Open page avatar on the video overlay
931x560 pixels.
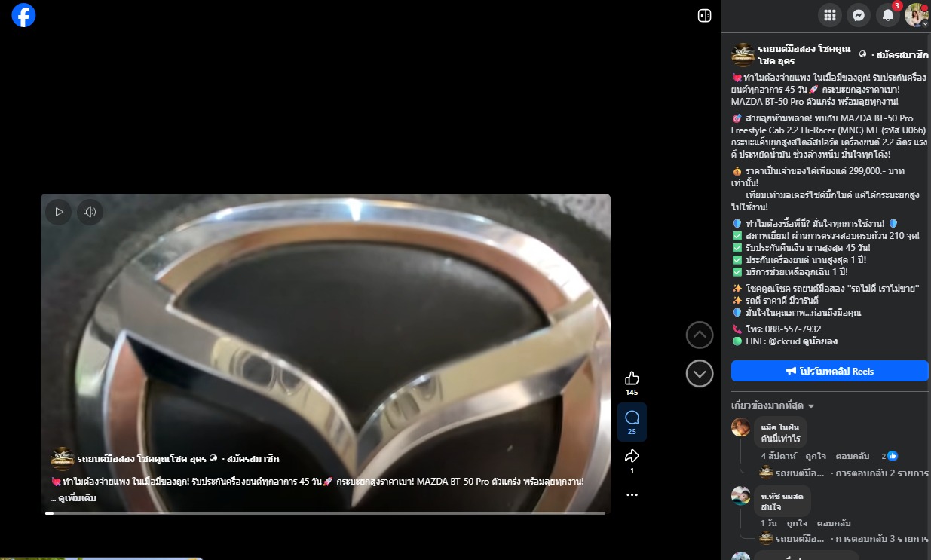coord(62,459)
